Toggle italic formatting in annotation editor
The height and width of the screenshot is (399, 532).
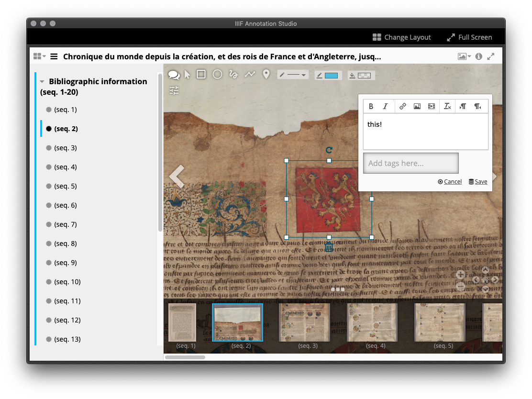pos(385,106)
